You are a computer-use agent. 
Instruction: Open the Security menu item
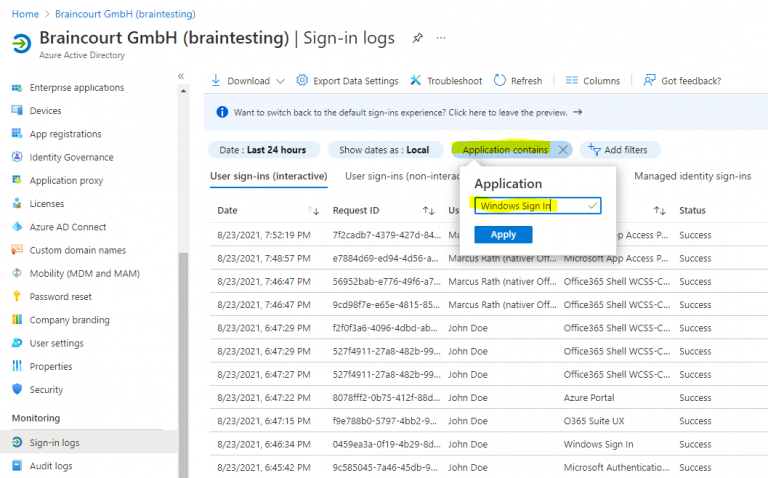coord(46,389)
